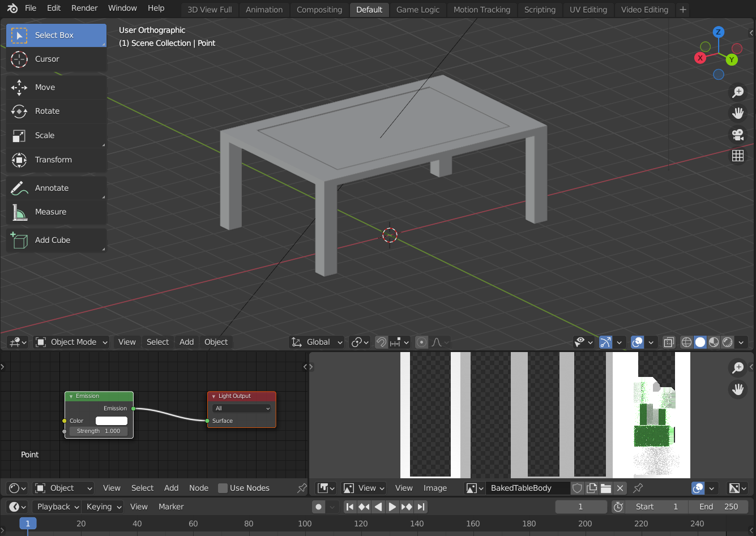The height and width of the screenshot is (536, 756).
Task: Click the 3D viewport zoom magnifier icon
Action: click(738, 92)
